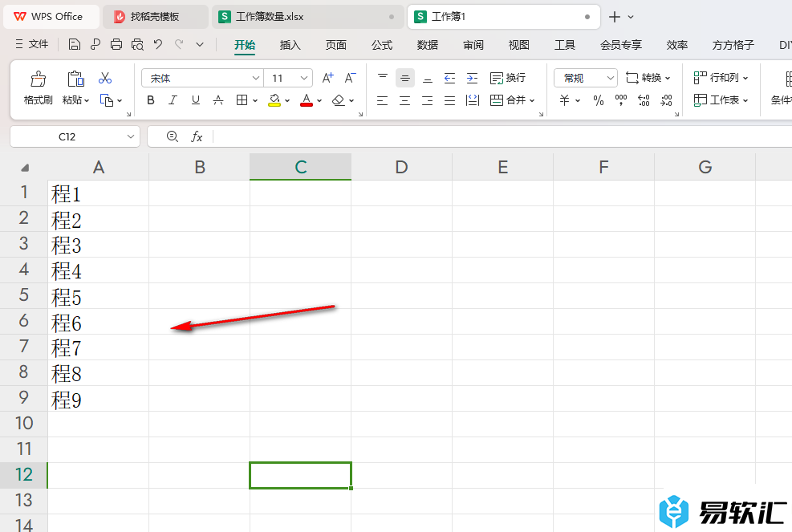Expand quick access toolbar more arrow
Screen dimensions: 792x532
200,44
